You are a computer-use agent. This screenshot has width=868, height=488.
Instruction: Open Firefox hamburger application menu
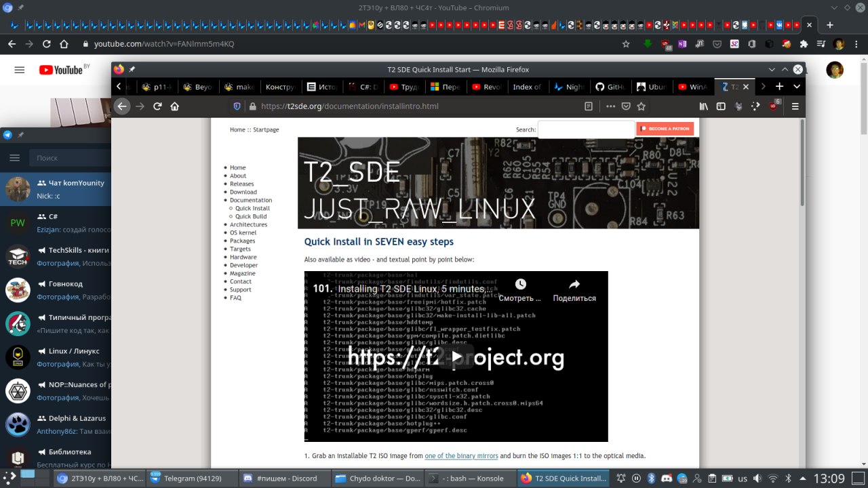coord(795,106)
